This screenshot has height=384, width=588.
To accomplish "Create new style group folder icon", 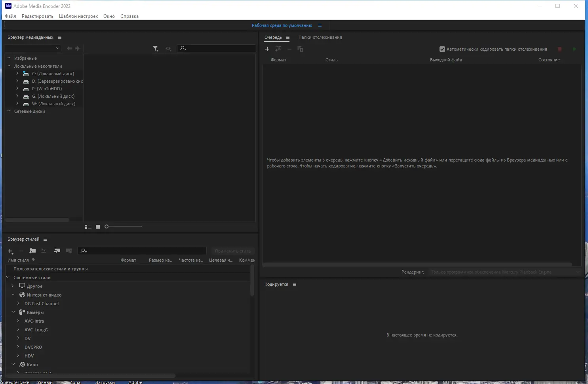I will tap(32, 251).
